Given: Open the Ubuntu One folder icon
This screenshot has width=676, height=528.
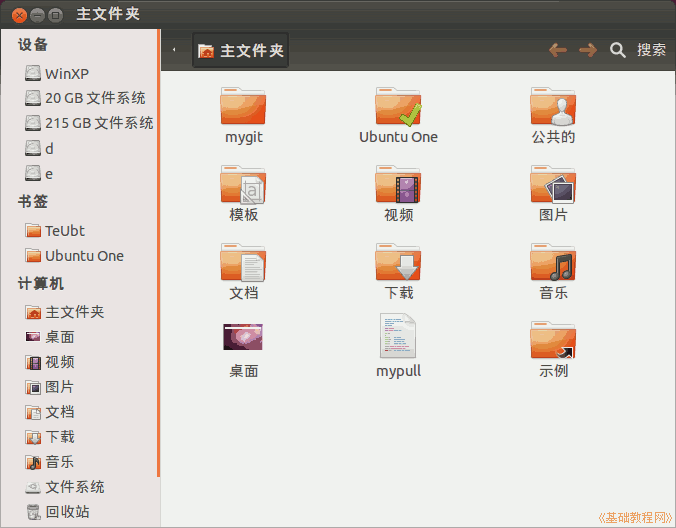Looking at the screenshot, I should pos(398,106).
